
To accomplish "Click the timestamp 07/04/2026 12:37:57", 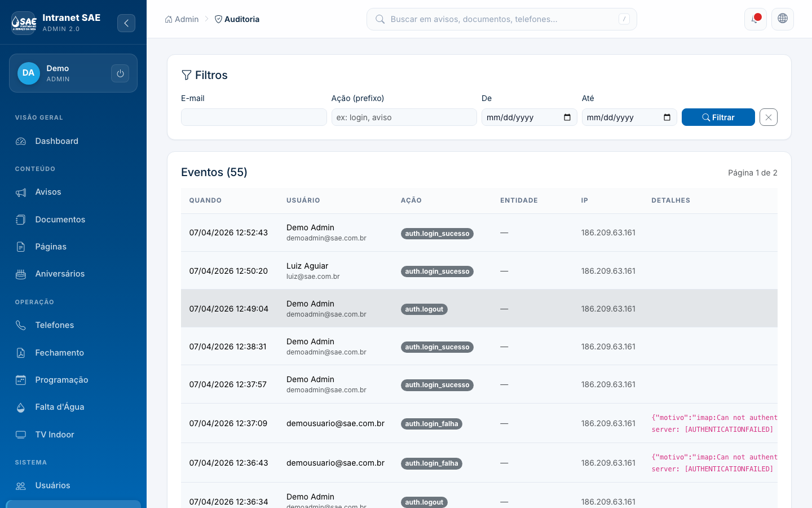I will [228, 384].
